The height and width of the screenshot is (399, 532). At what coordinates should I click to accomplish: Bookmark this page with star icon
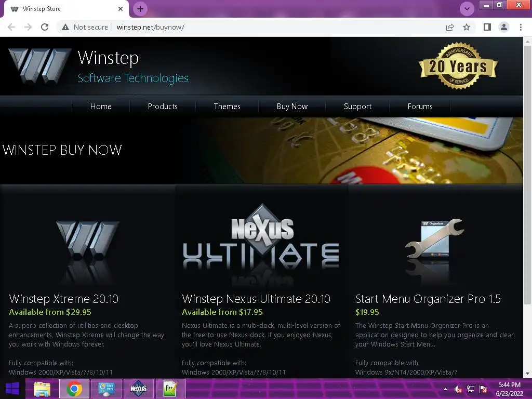[467, 27]
